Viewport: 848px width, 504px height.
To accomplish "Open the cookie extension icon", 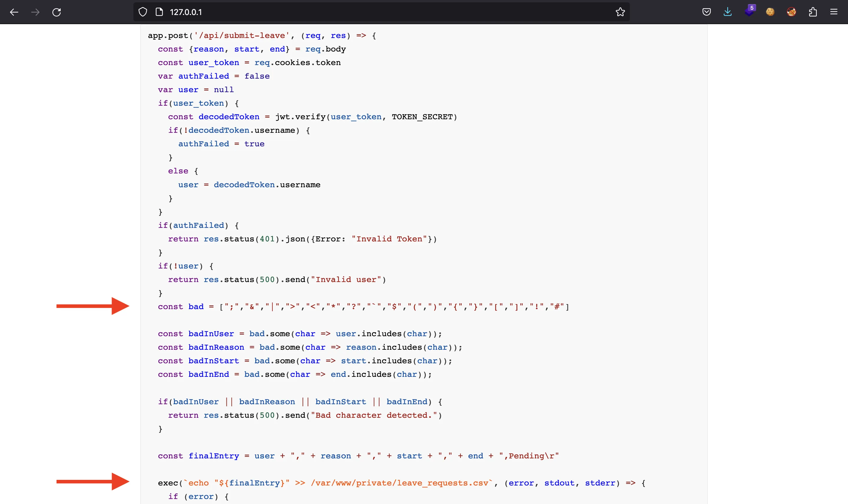I will 770,12.
